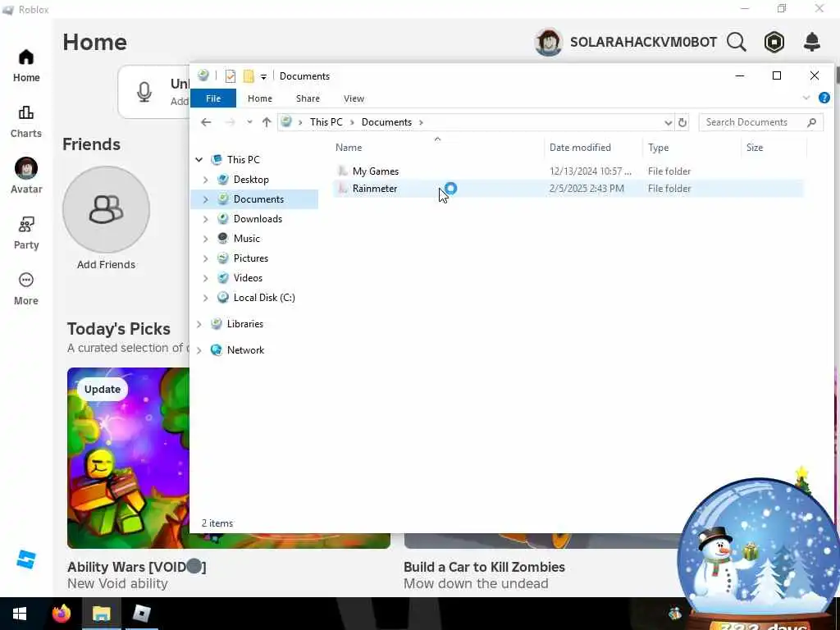Sort by Size column header
Image resolution: width=840 pixels, height=630 pixels.
(755, 148)
